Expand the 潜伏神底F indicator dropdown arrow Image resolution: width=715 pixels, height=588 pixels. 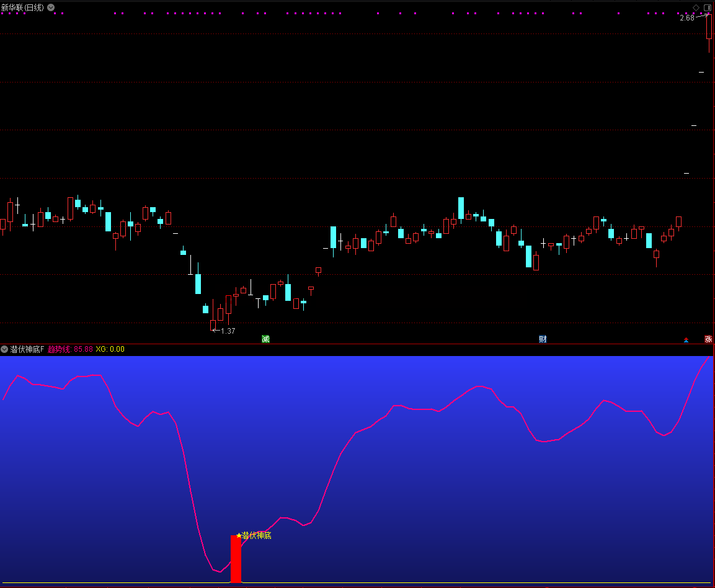click(x=4, y=349)
